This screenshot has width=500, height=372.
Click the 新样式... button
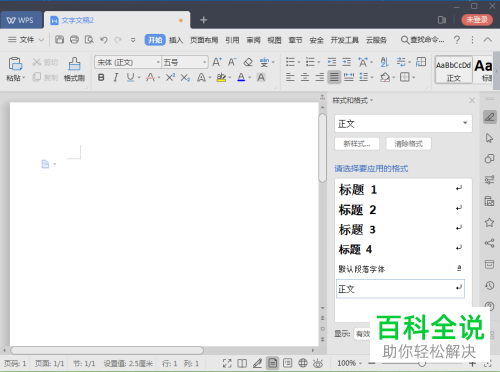(357, 144)
